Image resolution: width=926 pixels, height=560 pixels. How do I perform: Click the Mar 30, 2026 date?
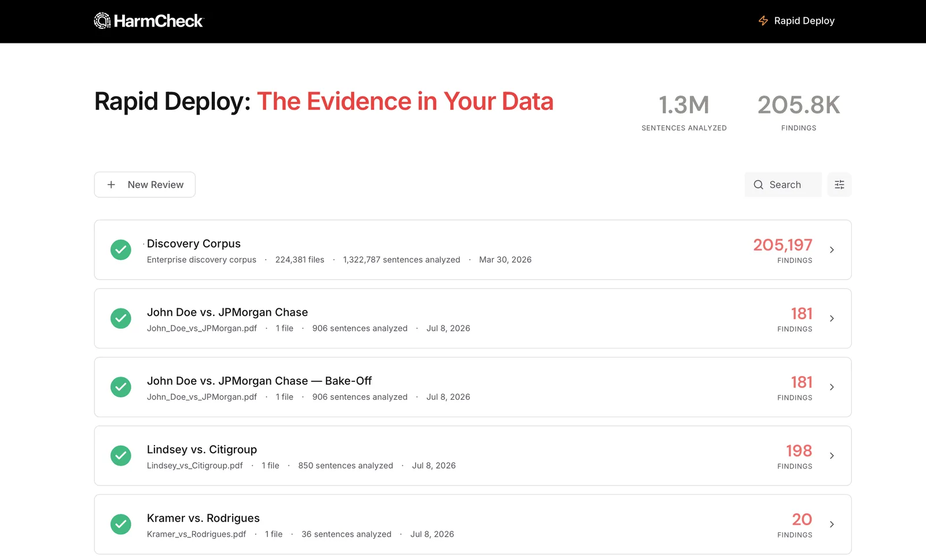(x=505, y=260)
